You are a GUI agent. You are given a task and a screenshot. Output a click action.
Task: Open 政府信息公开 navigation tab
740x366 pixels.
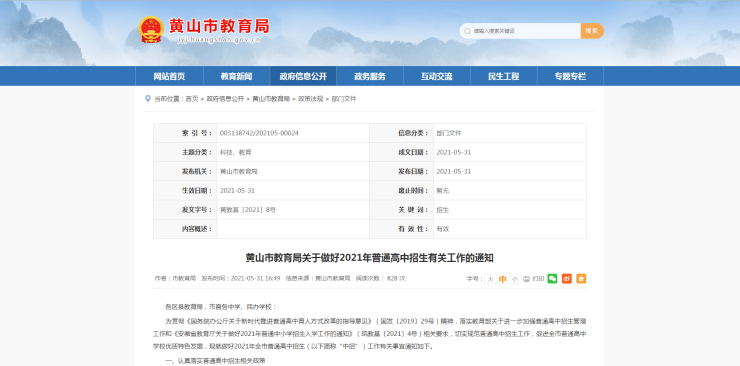[x=303, y=76]
